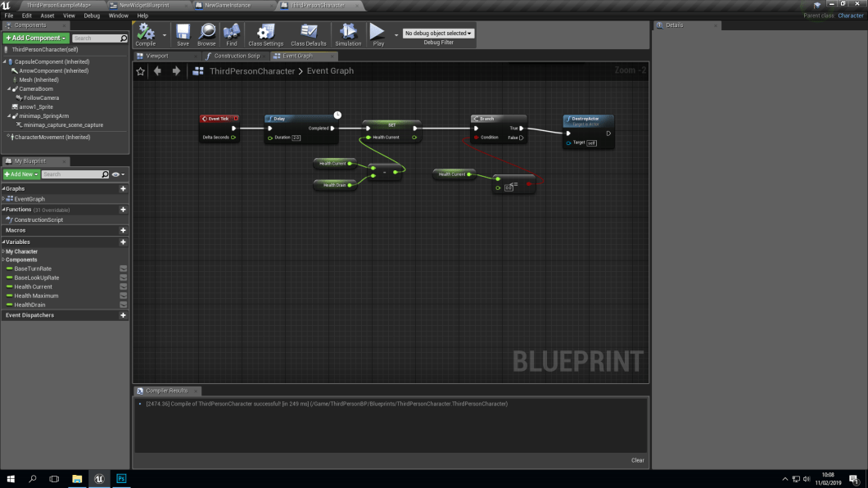Click the graph grid icon beside ThirdPersonCharacter

point(197,70)
